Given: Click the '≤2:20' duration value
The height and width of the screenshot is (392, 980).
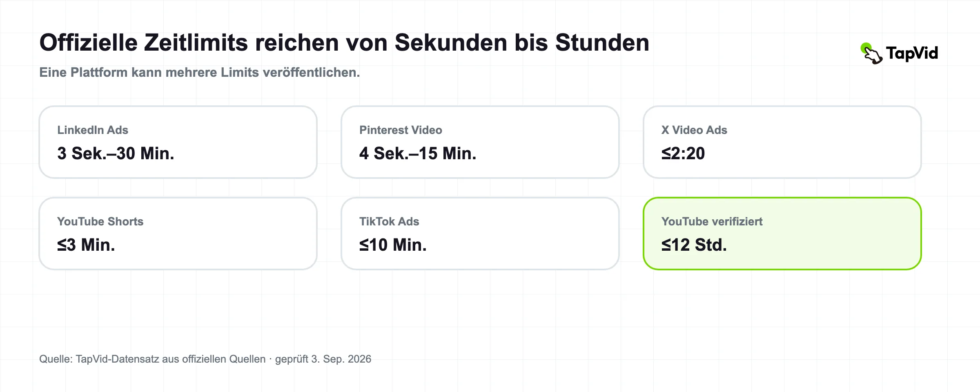Looking at the screenshot, I should point(683,154).
